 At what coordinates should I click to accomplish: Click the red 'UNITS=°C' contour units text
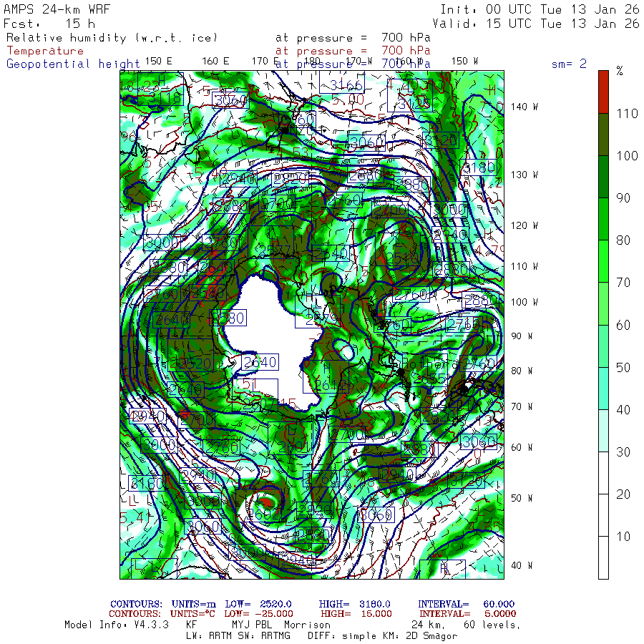(x=192, y=614)
